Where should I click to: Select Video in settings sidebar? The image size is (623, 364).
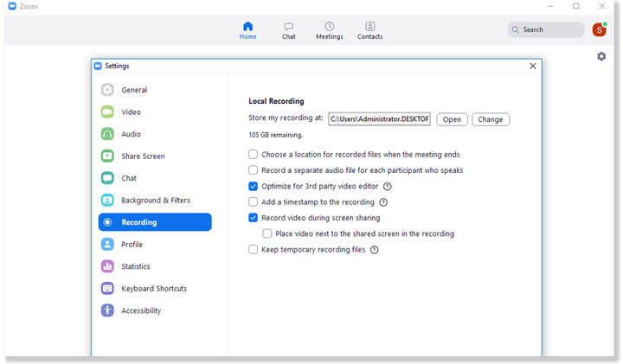coord(131,112)
